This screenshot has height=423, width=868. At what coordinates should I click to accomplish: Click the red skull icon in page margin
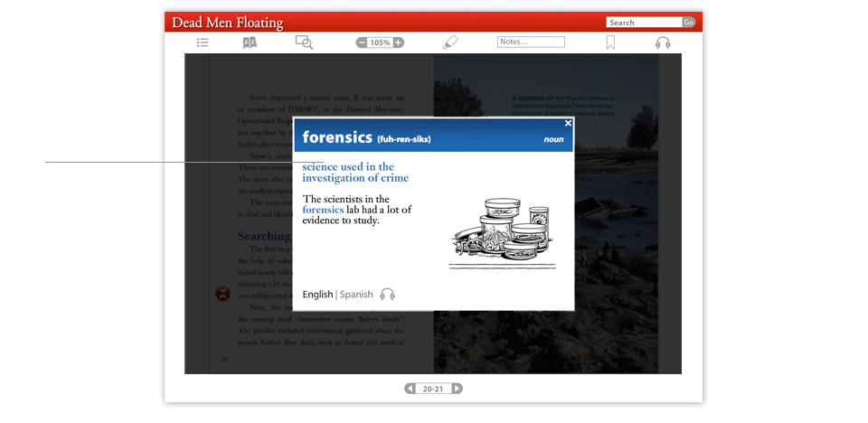pyautogui.click(x=222, y=293)
